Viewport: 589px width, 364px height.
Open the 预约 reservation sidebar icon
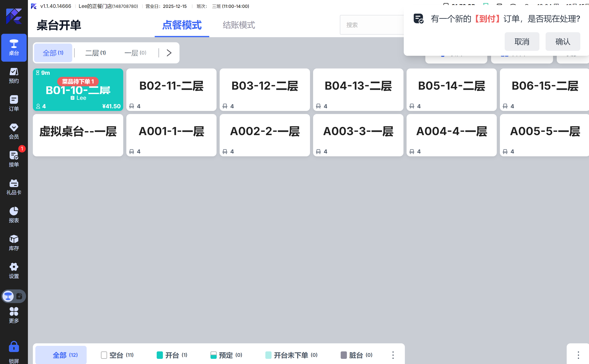coord(14,75)
